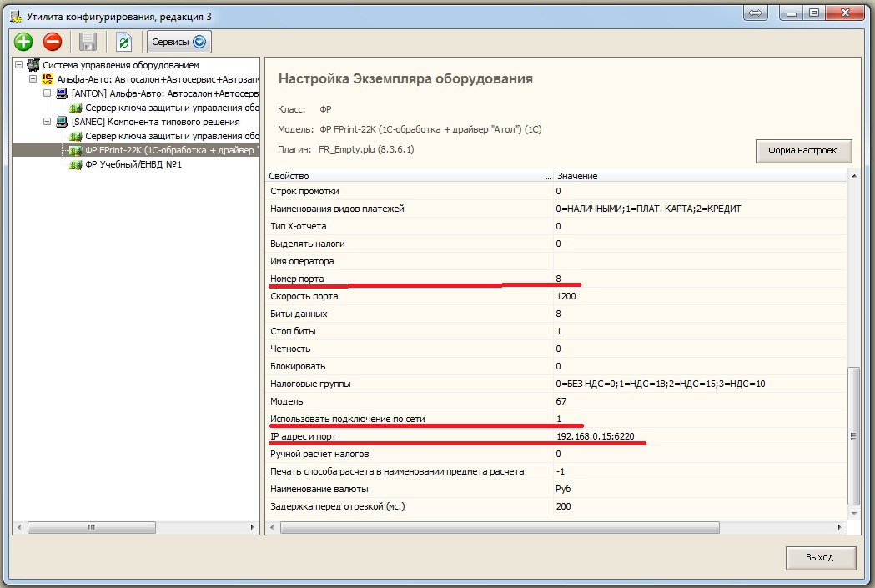
Task: Click the value 192.168.0.15:6220
Action: (596, 436)
